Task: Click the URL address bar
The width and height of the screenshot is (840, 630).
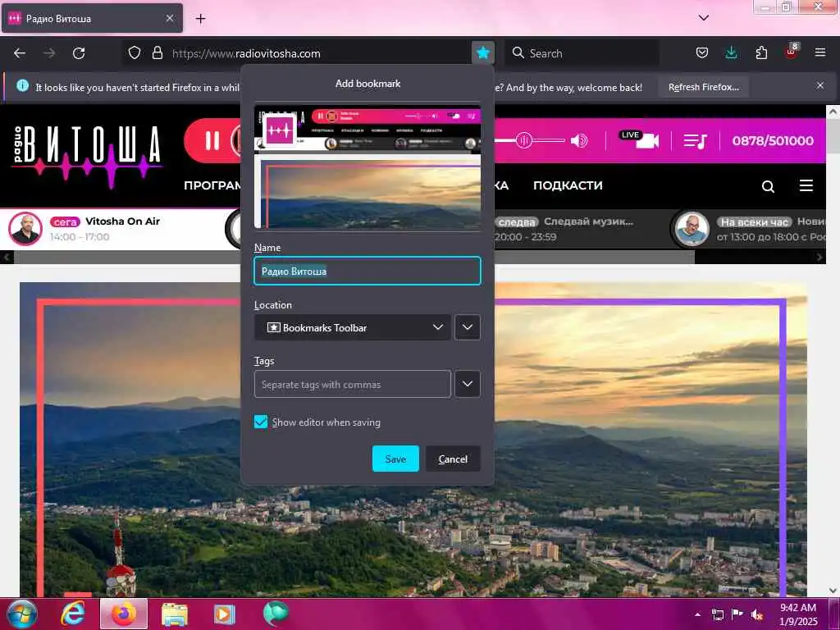Action: 316,53
